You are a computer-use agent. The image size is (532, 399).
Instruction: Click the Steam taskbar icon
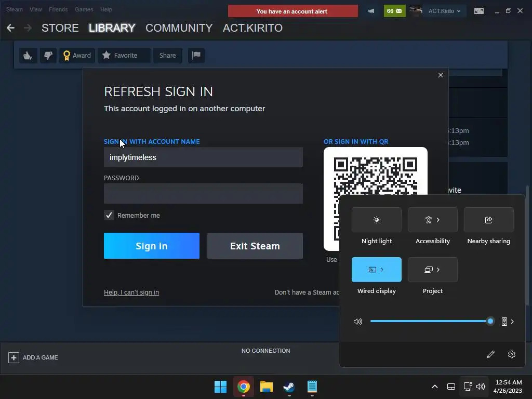289,387
